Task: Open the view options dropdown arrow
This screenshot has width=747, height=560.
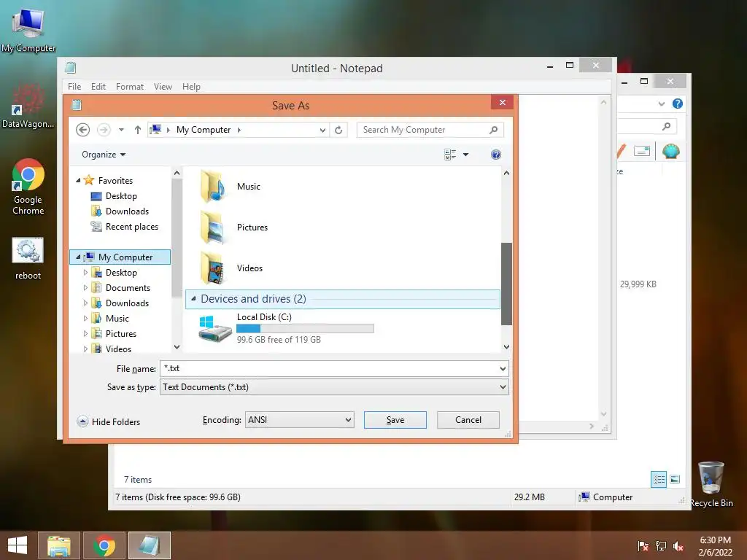Action: click(x=465, y=155)
